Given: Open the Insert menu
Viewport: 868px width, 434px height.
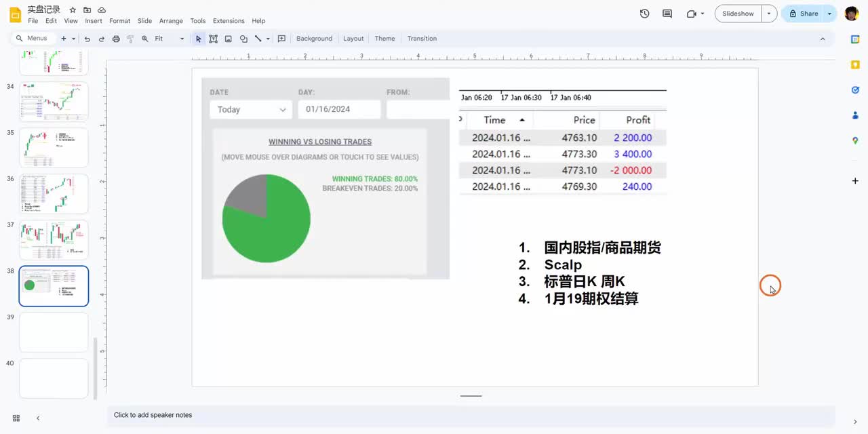Looking at the screenshot, I should [94, 21].
